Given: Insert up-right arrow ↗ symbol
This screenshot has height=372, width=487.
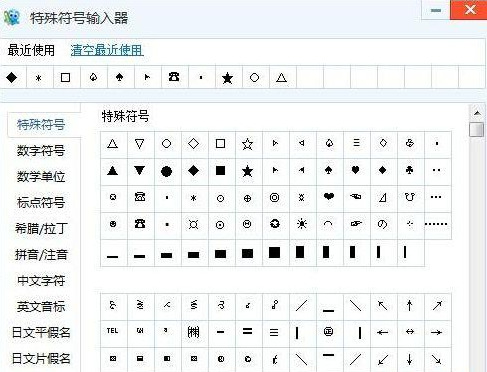Looking at the screenshot, I should tap(437, 305).
